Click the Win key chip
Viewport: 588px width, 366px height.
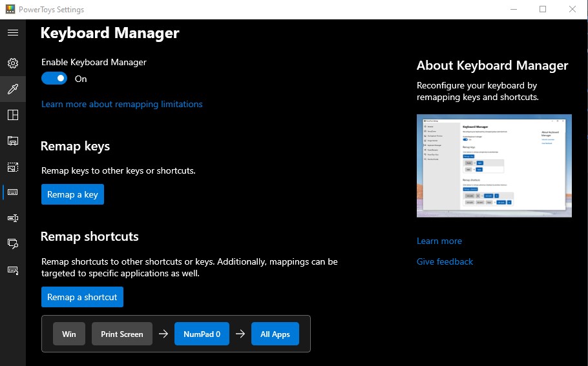tap(69, 334)
